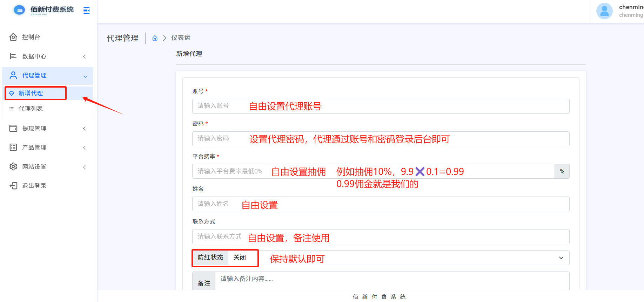The width and height of the screenshot is (644, 302).
Task: Open 代理列表 in the sidebar
Action: tap(31, 109)
